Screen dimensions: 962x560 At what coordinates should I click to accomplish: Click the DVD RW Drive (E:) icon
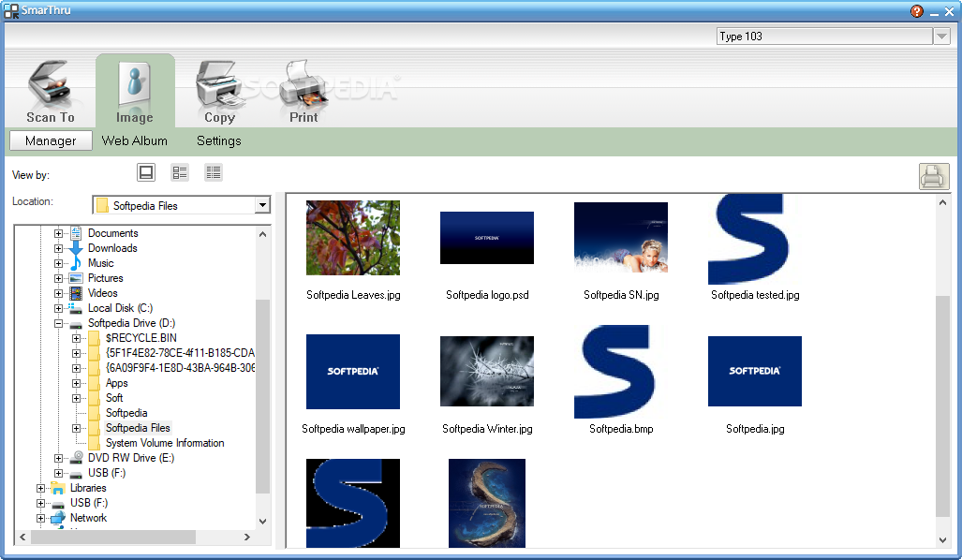[76, 458]
